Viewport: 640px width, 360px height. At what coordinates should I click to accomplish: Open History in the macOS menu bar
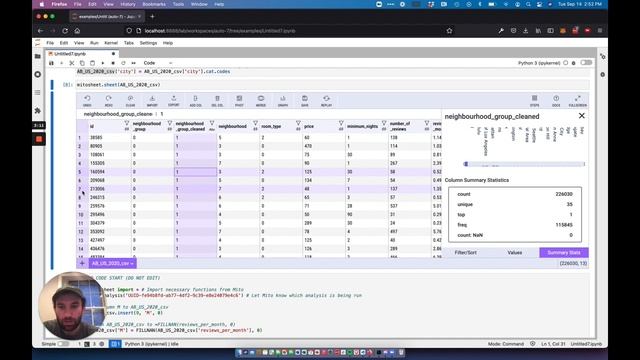point(128,4)
